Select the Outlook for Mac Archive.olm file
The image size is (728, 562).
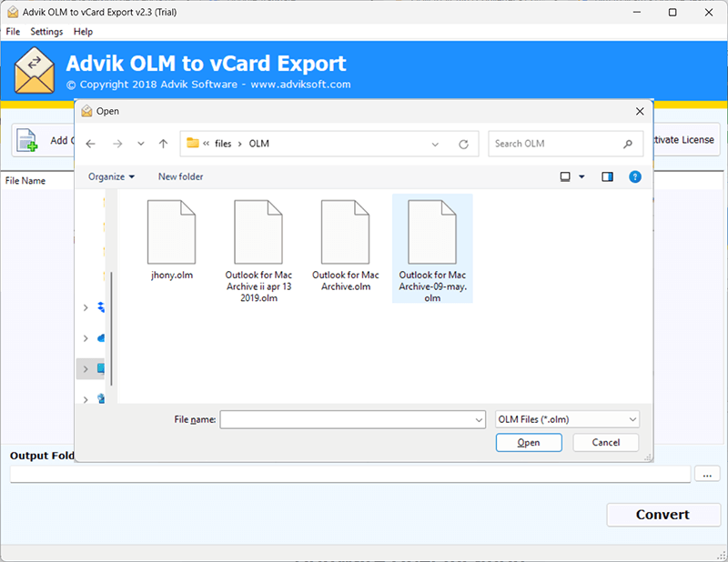pyautogui.click(x=346, y=246)
